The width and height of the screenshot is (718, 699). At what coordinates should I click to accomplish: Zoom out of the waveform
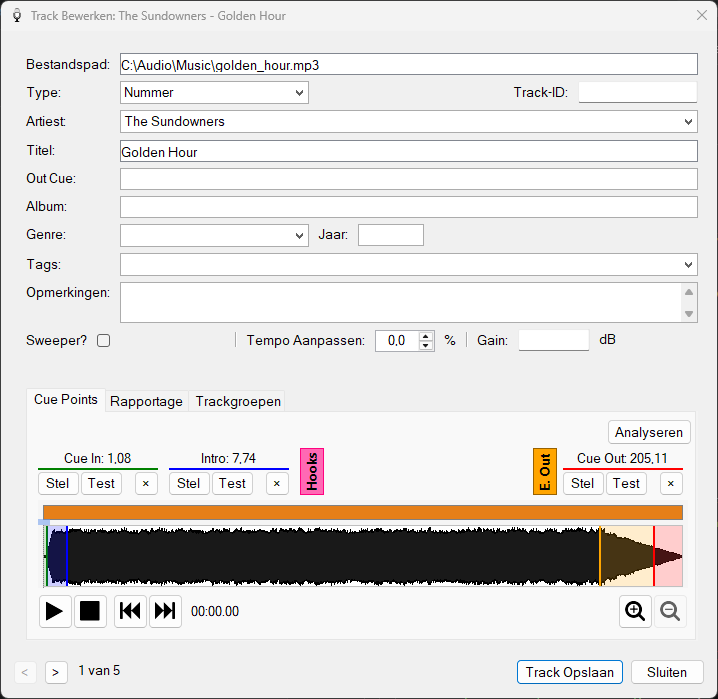670,611
